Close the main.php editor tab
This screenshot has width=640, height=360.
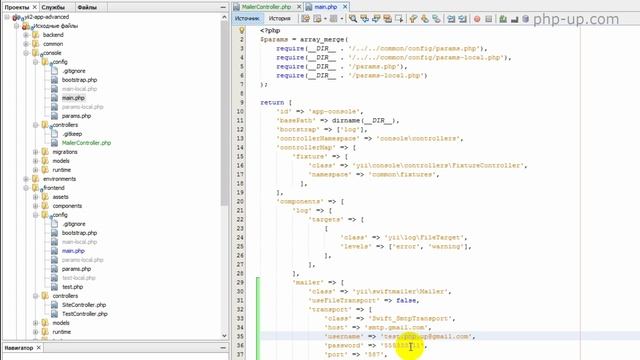click(345, 7)
